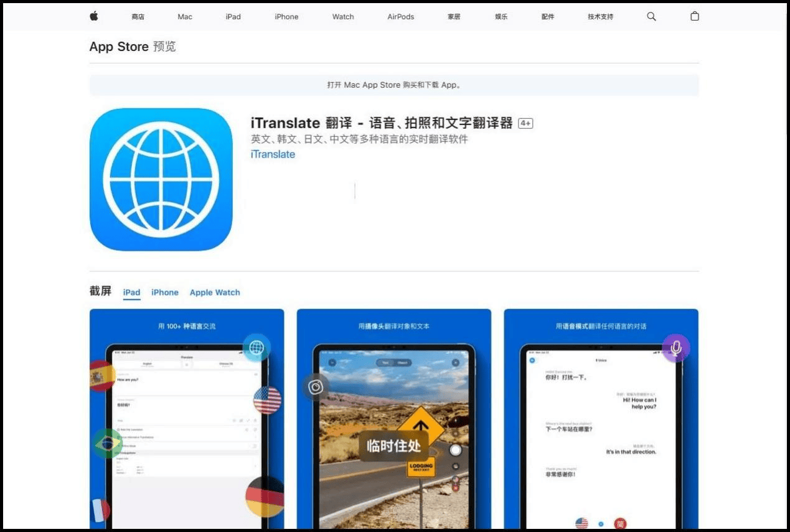Open the 技术支持 menu item
This screenshot has width=790, height=532.
tap(600, 17)
